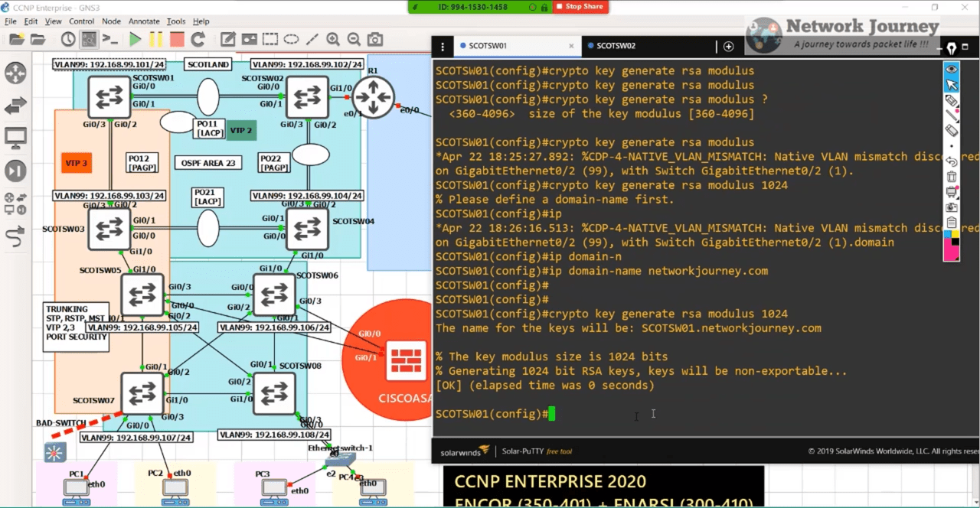Browse routers in GNS3 device sidebar
The image size is (980, 508).
[15, 73]
